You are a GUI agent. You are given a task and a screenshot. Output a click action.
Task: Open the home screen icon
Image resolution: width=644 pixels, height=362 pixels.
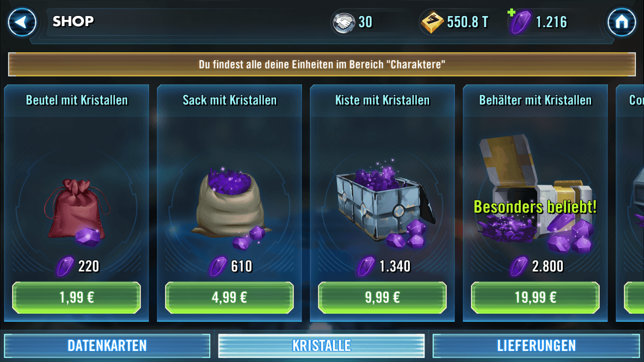click(622, 22)
